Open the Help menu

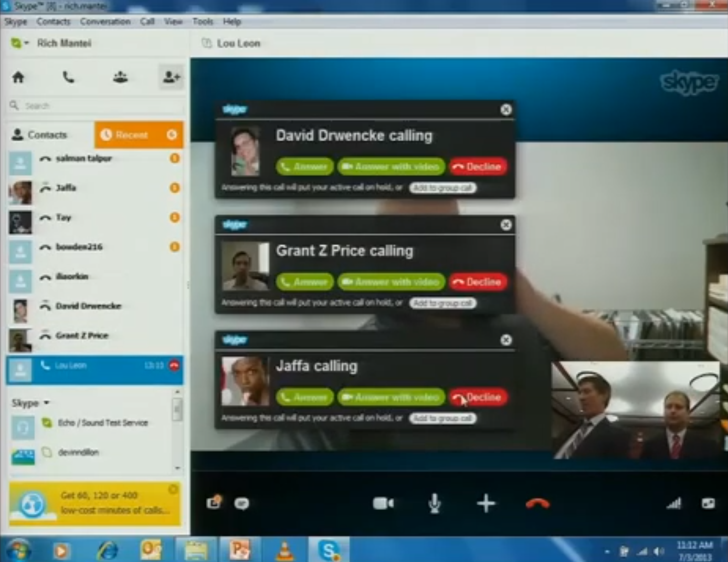[x=231, y=22]
